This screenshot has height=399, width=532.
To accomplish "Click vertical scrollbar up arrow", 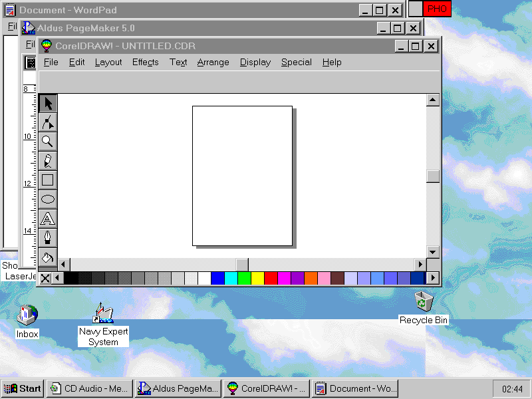I will [x=433, y=100].
